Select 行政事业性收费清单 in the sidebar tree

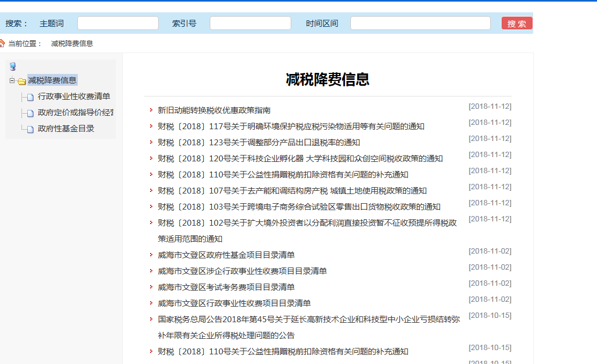74,96
